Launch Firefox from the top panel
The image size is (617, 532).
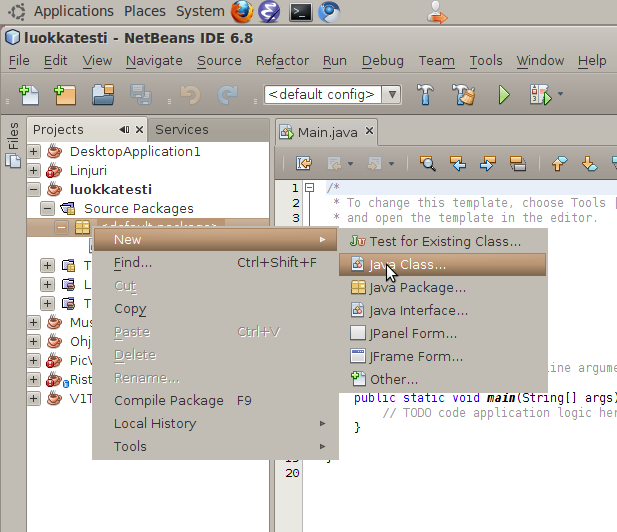pos(242,11)
